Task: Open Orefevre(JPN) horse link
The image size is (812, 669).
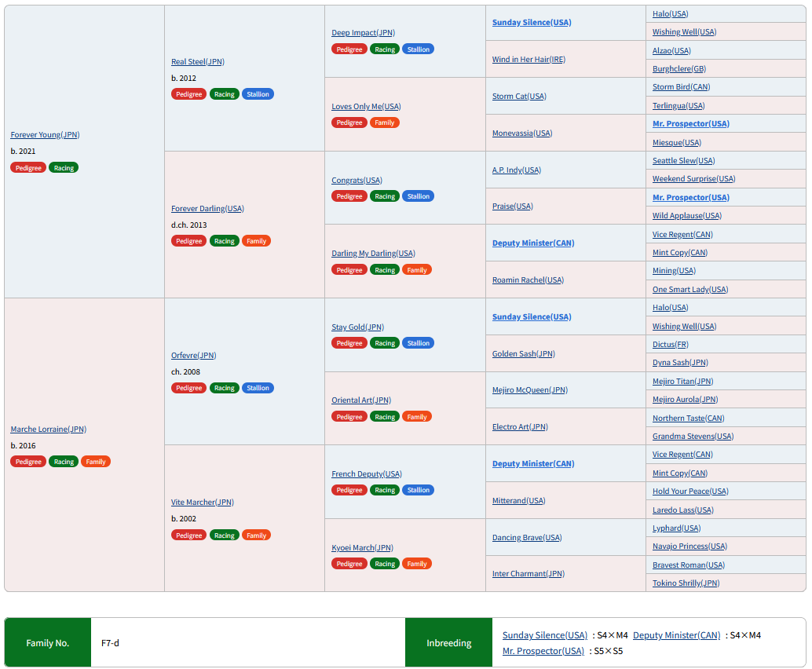Action: click(194, 355)
